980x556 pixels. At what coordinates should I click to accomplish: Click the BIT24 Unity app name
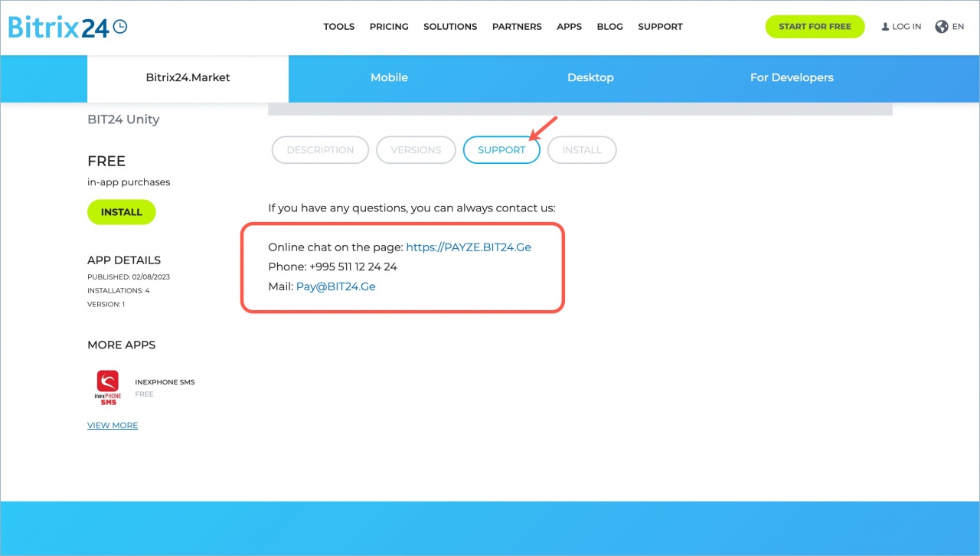click(123, 119)
